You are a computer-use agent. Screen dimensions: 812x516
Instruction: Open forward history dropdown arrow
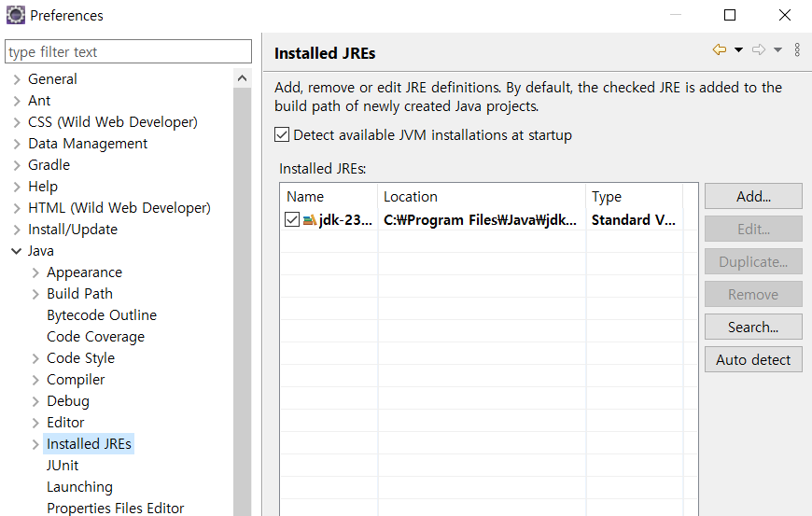coord(777,49)
